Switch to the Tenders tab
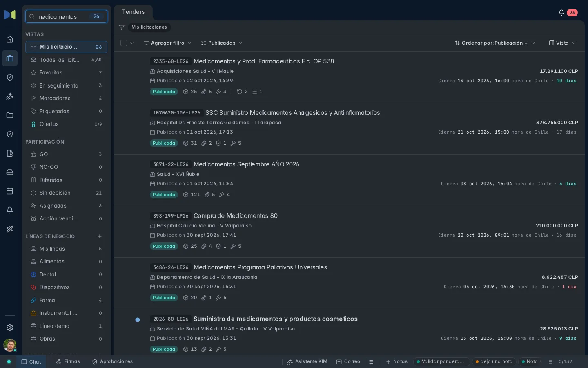 133,12
